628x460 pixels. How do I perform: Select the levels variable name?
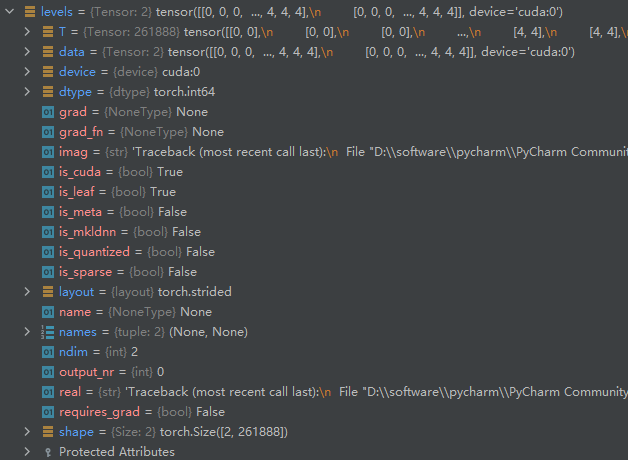(x=56, y=12)
